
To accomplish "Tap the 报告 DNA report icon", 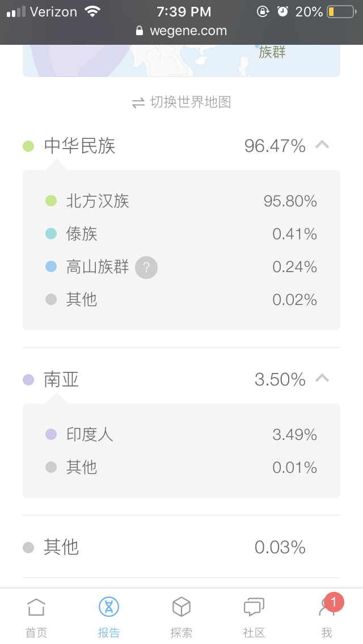I will pos(109,607).
